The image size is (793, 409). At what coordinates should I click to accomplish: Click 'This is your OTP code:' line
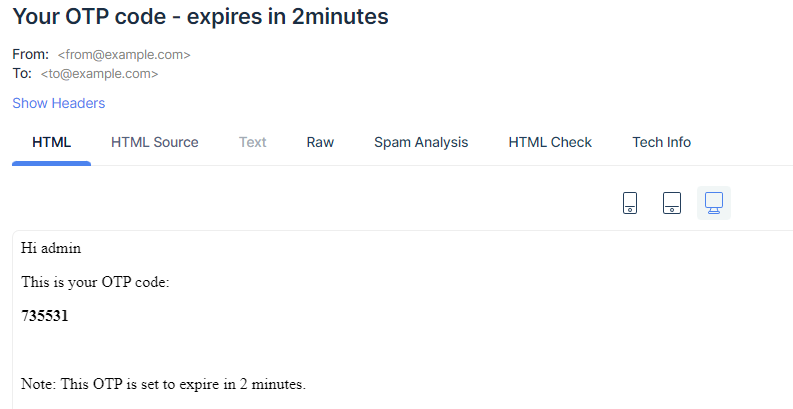click(x=95, y=282)
